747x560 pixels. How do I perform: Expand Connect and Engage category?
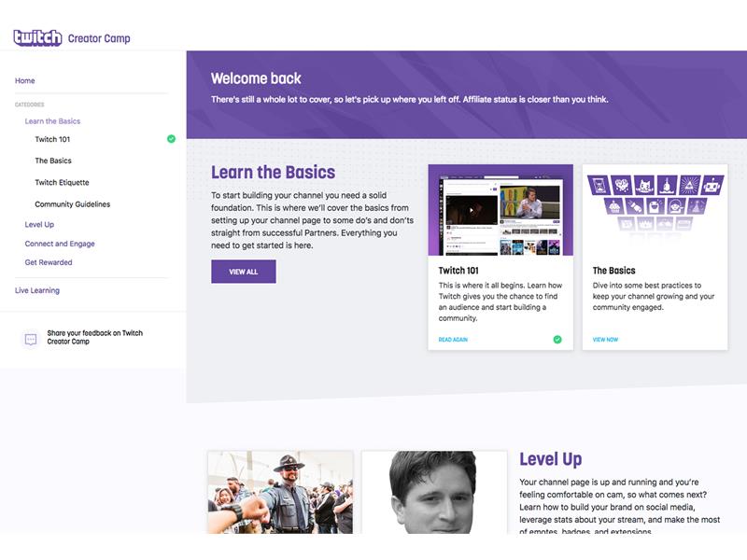coord(60,244)
